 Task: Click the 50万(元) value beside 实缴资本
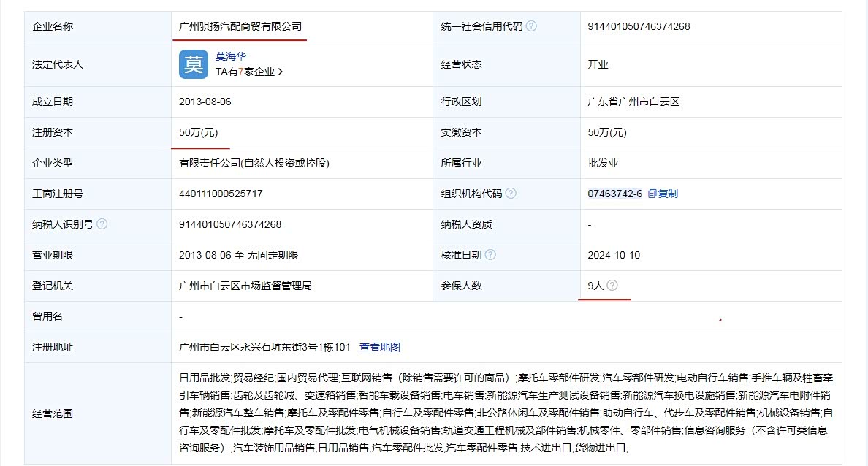pyautogui.click(x=607, y=132)
